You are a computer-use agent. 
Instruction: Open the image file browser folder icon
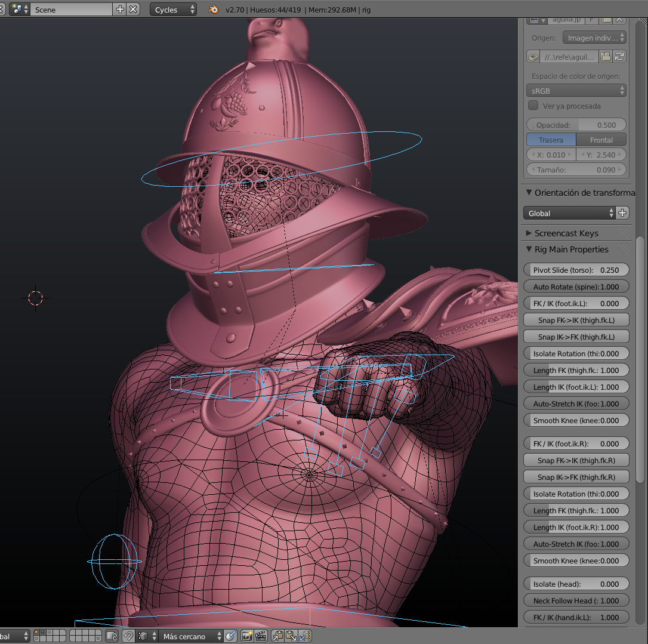(x=605, y=57)
